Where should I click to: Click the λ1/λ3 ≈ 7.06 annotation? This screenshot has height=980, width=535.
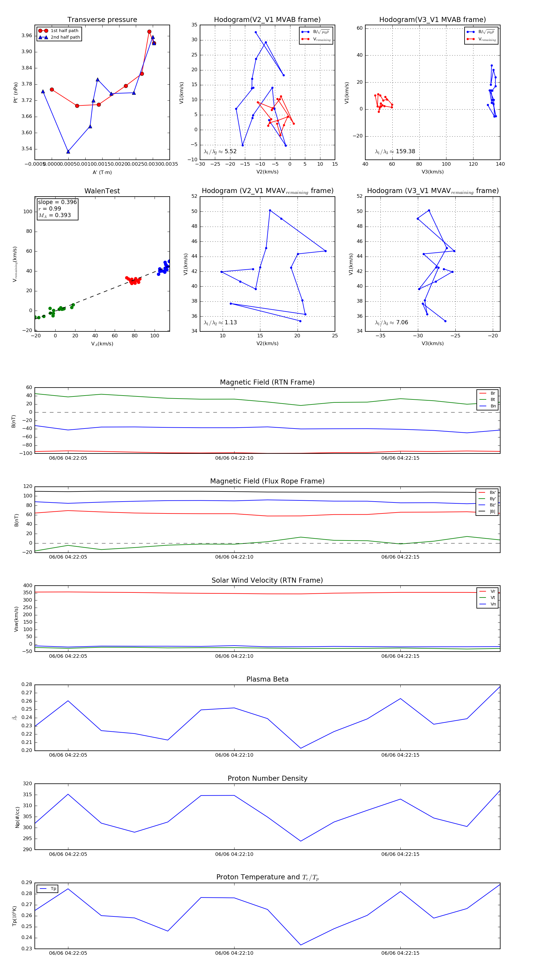[x=391, y=323]
